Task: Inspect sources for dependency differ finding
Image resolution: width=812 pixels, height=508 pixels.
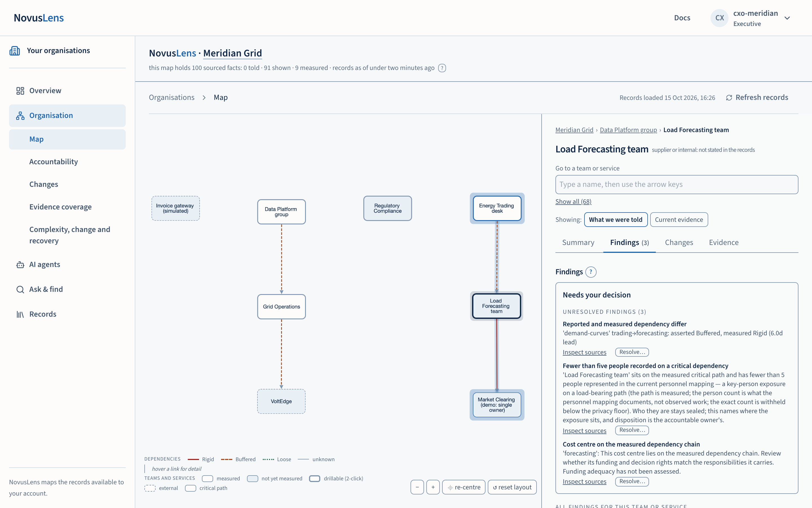Action: point(584,352)
